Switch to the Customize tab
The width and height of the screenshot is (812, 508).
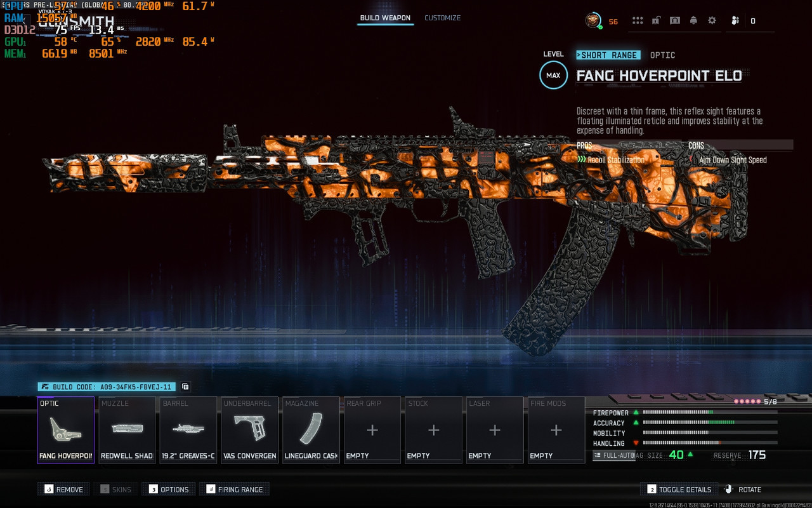(x=443, y=18)
